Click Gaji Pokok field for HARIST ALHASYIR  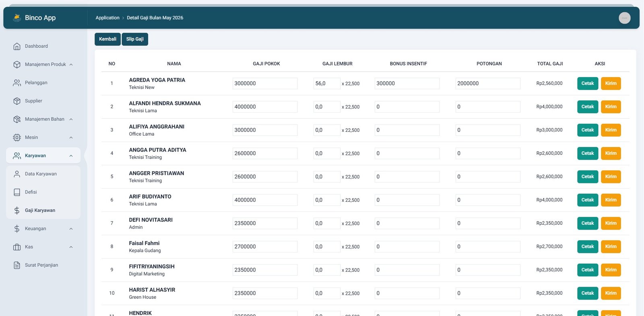(265, 293)
